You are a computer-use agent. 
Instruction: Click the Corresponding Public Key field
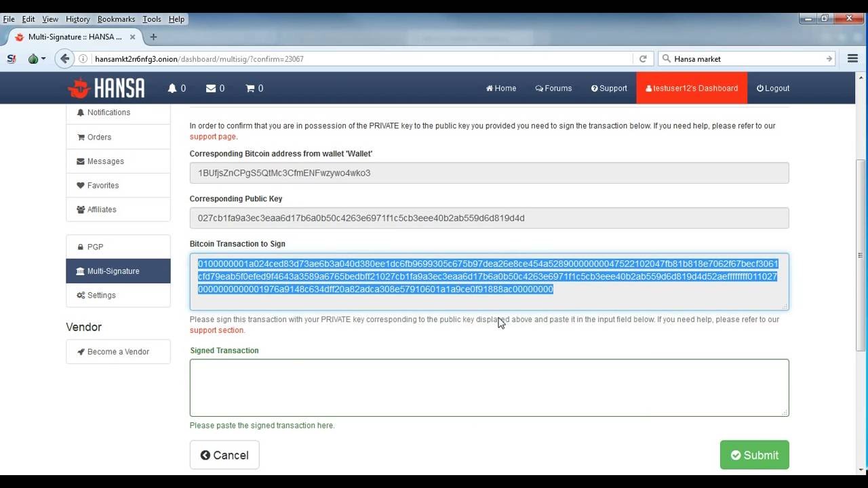[489, 218]
